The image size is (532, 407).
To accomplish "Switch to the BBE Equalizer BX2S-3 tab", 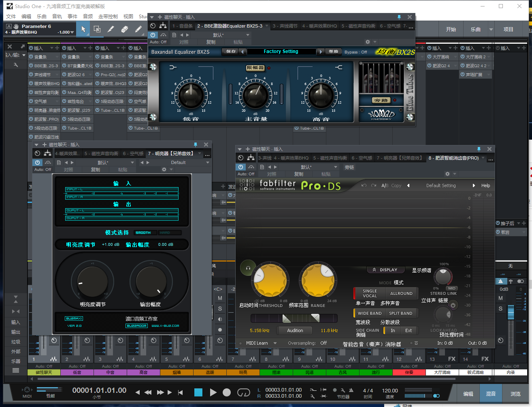I will point(230,26).
